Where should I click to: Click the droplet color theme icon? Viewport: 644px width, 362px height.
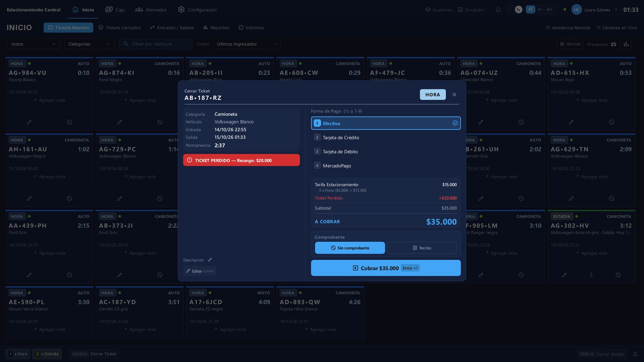coord(498,10)
